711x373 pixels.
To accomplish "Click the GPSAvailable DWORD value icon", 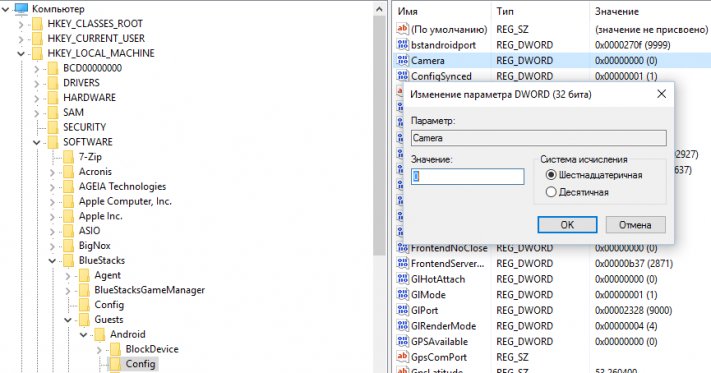I will click(402, 341).
